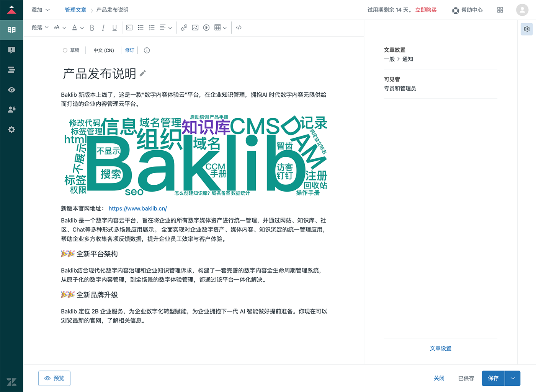Click the 全新品牌升级 heading
The height and width of the screenshot is (392, 536).
(97, 295)
